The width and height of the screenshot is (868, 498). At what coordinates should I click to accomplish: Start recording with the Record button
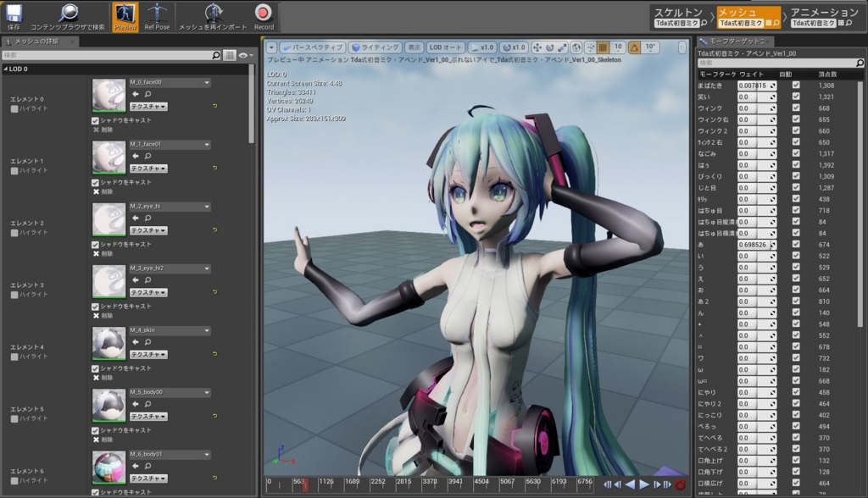tap(264, 17)
